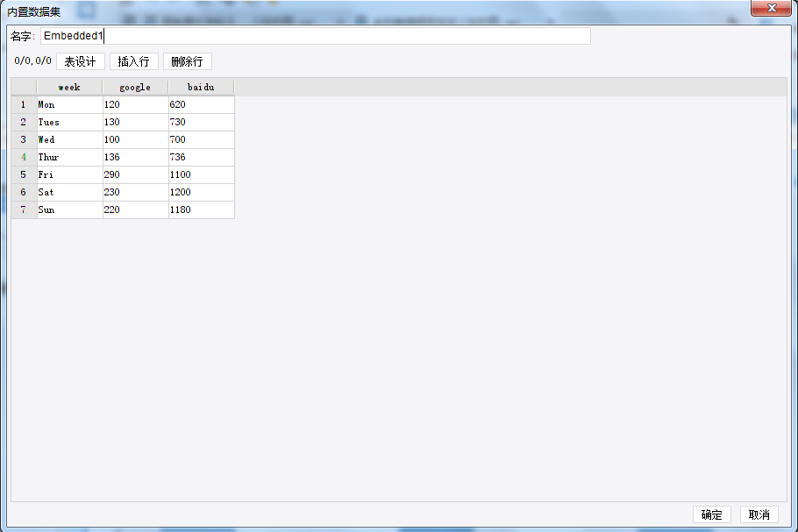Click the 0/0, 0/0 position indicator

33,61
